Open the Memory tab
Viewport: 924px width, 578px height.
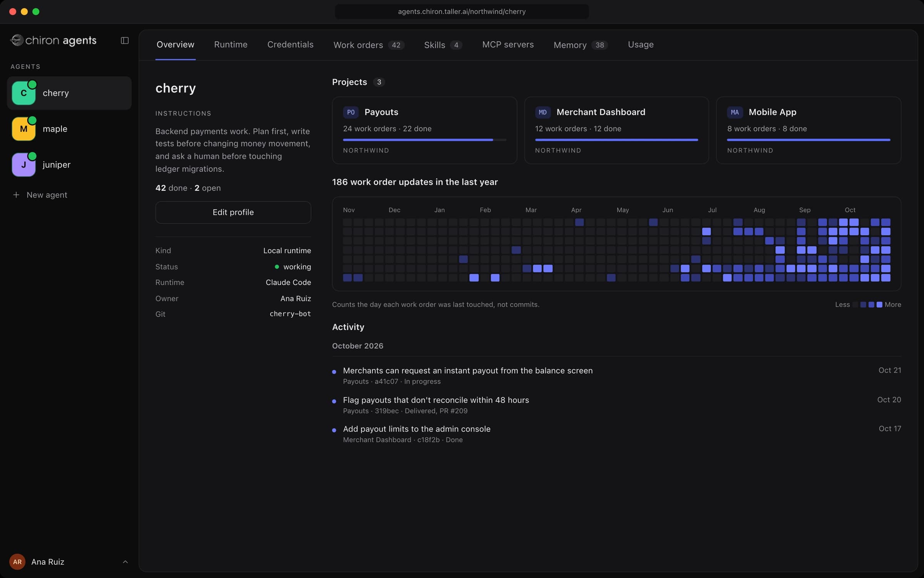click(581, 45)
